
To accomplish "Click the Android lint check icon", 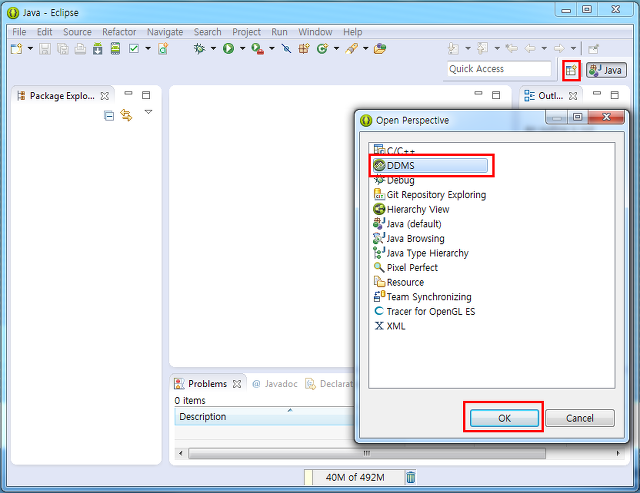I will 134,49.
